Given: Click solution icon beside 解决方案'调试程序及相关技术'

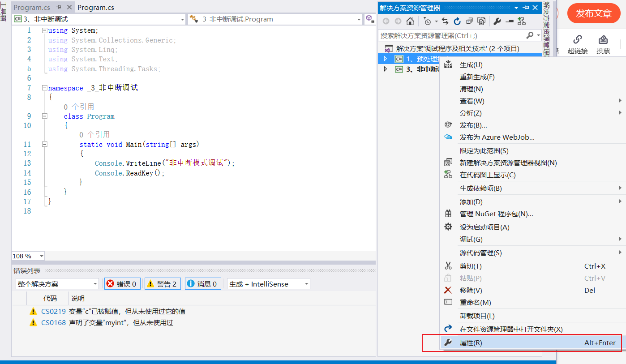Looking at the screenshot, I should tap(389, 48).
